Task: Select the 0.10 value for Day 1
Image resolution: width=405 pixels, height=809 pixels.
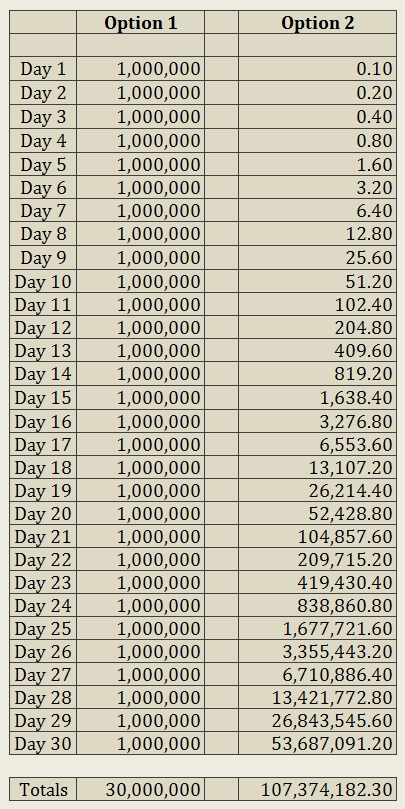Action: 317,69
